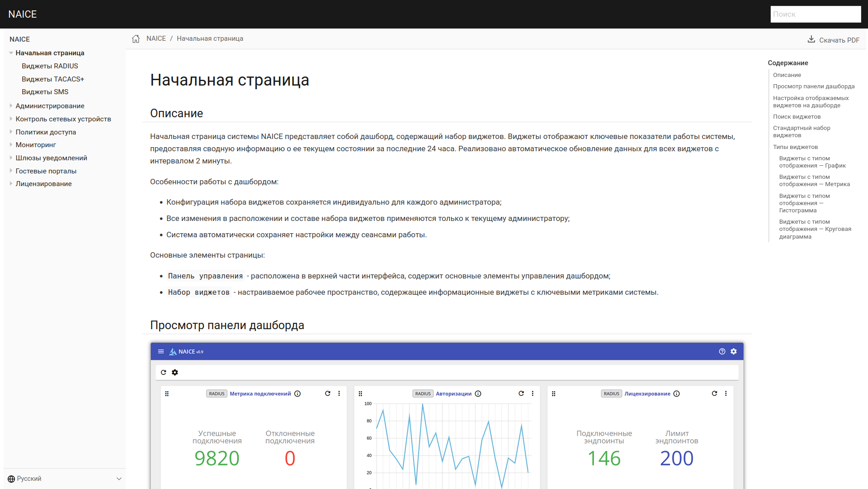Screen dimensions: 868x489
Task: Click the Набор виджетов code label
Action: [x=199, y=292]
